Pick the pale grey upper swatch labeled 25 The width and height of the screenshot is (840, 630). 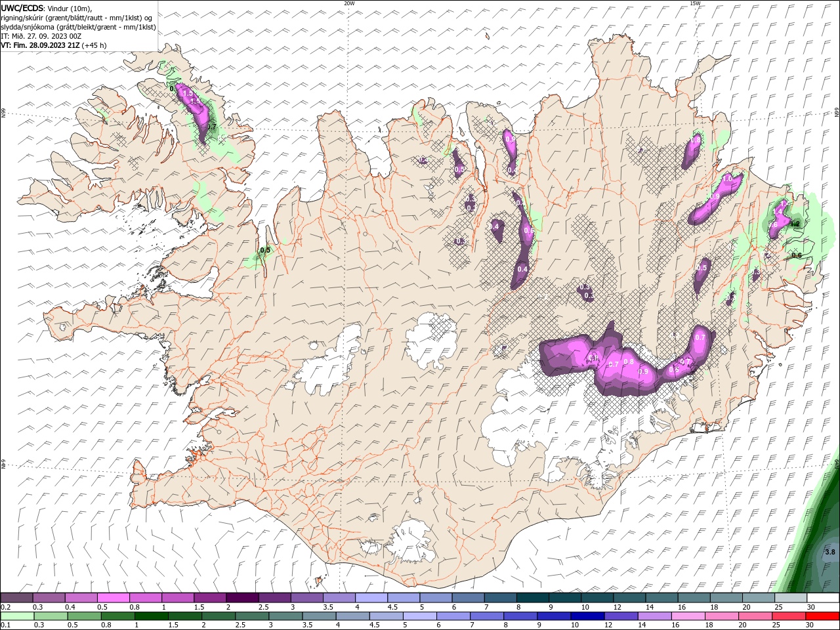click(790, 598)
